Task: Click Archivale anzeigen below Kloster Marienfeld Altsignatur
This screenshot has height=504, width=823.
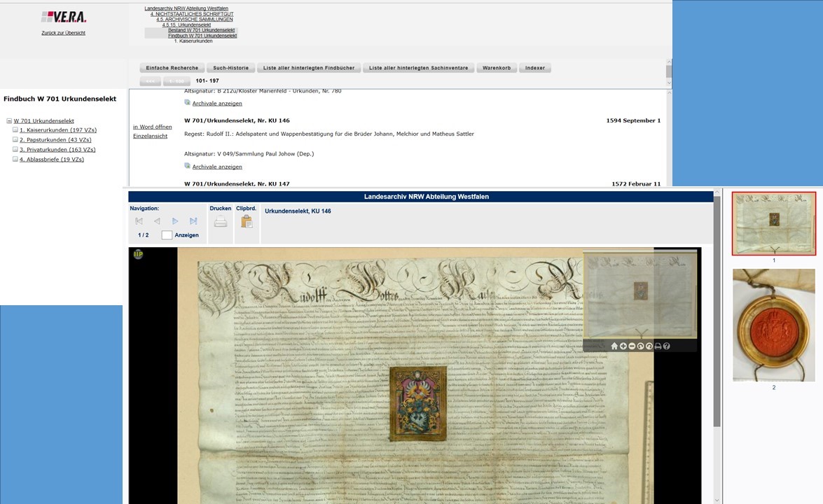Action: (x=217, y=104)
